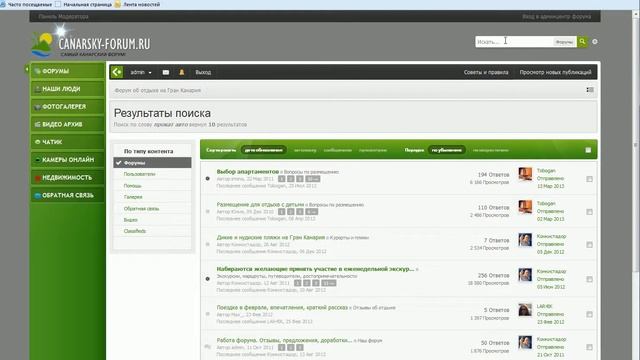Open Фотогалерея in the left sidebar
Viewport: 640px width, 360px height.
[68, 107]
